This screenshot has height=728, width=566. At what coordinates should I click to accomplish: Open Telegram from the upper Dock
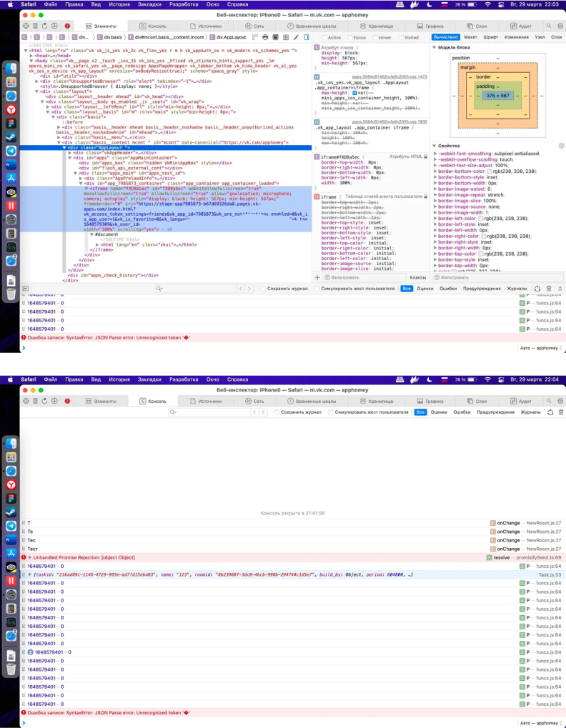pyautogui.click(x=11, y=151)
